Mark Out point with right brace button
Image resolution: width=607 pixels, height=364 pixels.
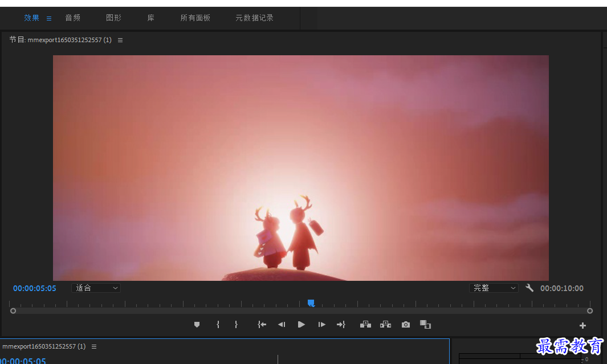pos(236,325)
